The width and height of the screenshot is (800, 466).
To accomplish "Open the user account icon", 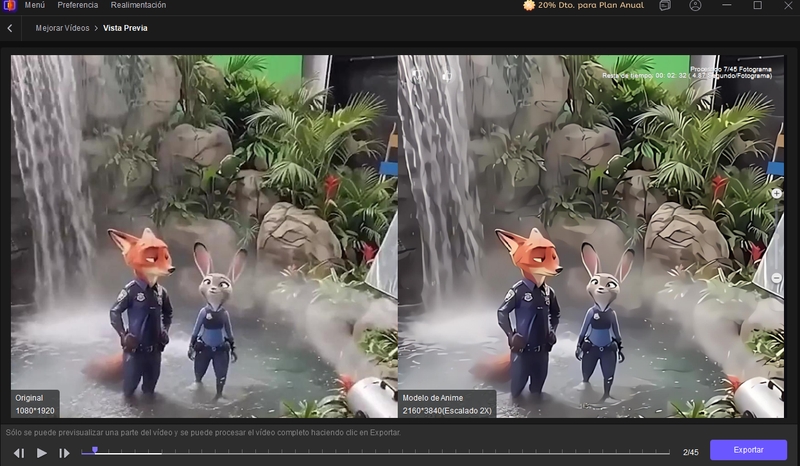I will pos(695,5).
